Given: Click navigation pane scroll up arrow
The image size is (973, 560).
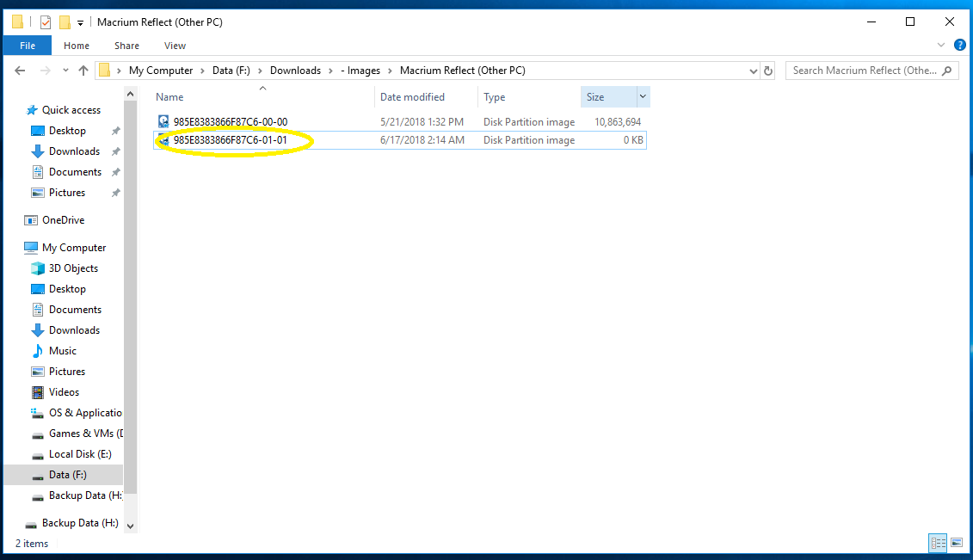Looking at the screenshot, I should [x=130, y=94].
